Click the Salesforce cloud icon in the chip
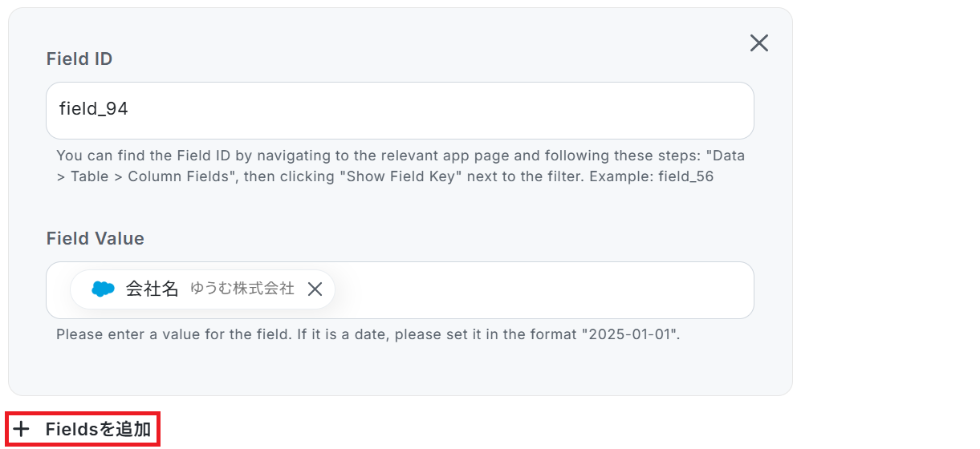The width and height of the screenshot is (980, 449). [x=104, y=289]
